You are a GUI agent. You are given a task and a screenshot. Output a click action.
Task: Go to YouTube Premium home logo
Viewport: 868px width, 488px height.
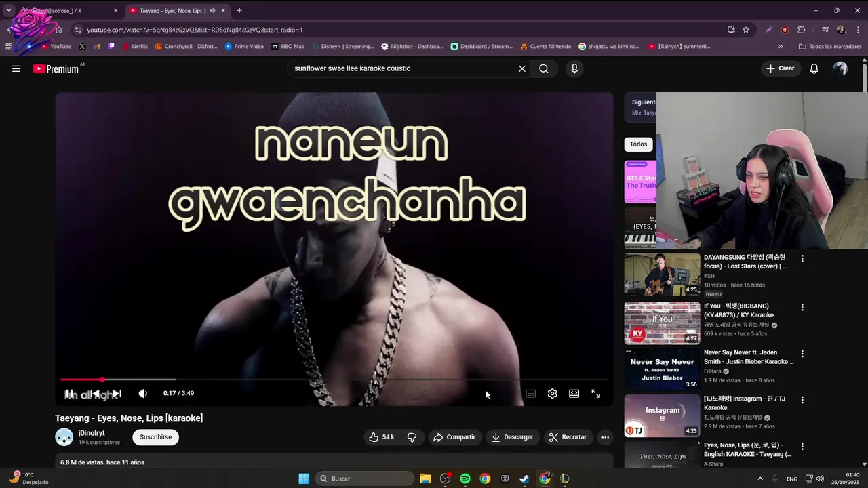tap(56, 68)
